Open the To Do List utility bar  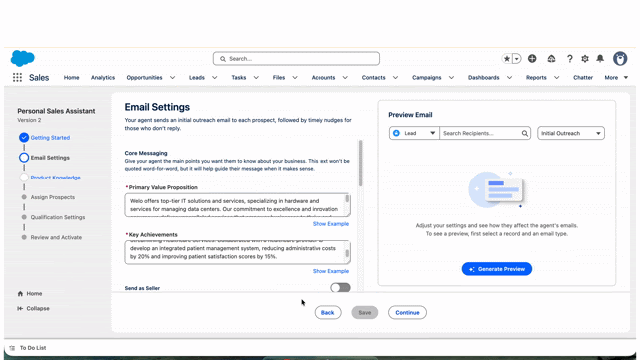(x=28, y=348)
